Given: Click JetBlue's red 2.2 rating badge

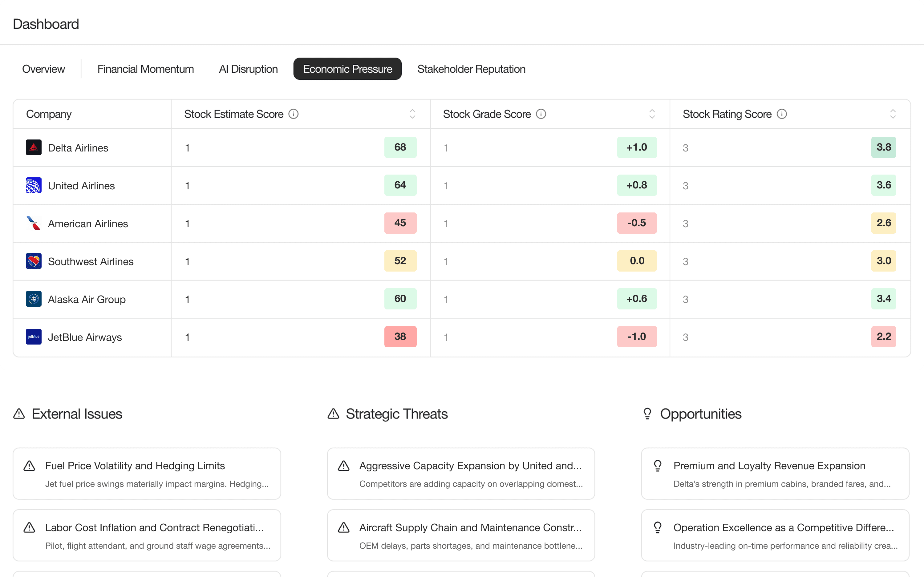Looking at the screenshot, I should point(883,337).
